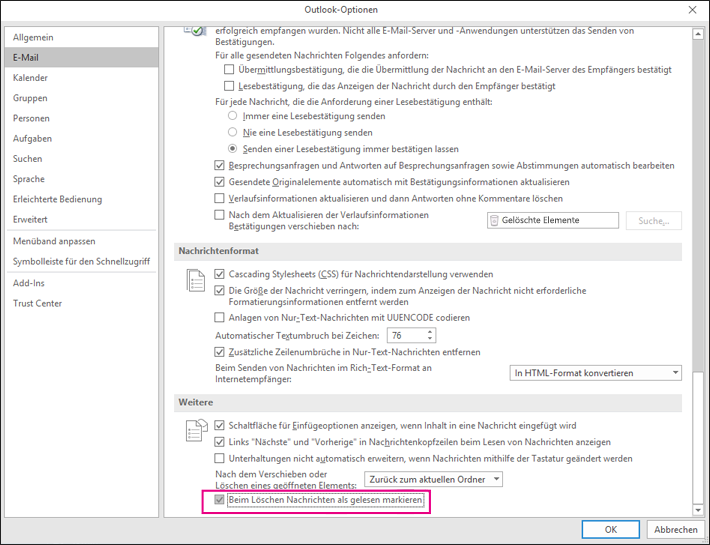The width and height of the screenshot is (710, 545).
Task: Open the Zurück zum aktuellen Ordner dropdown
Action: click(x=433, y=479)
